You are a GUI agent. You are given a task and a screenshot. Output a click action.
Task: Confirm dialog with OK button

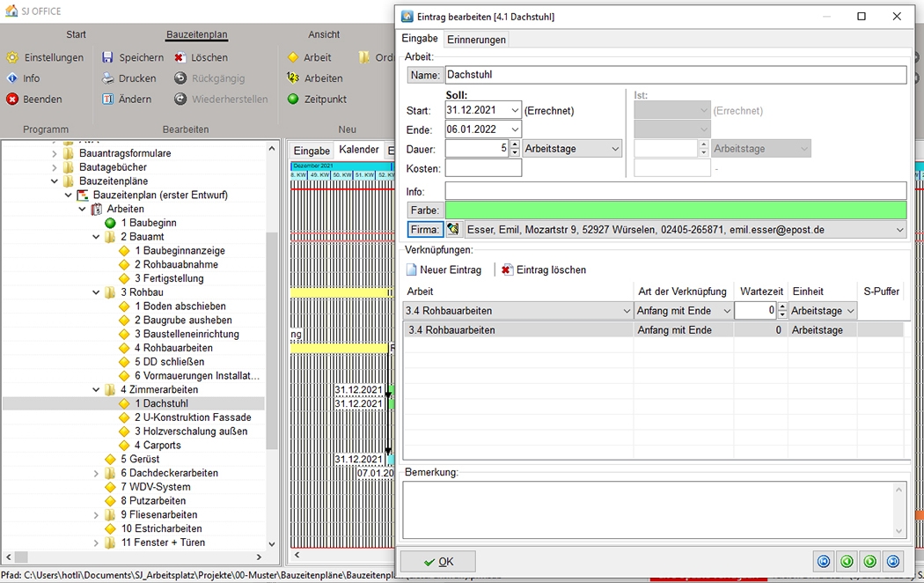438,562
